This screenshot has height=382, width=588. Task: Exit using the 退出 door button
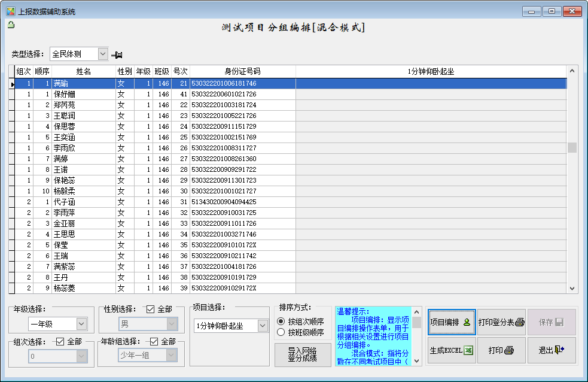(552, 350)
